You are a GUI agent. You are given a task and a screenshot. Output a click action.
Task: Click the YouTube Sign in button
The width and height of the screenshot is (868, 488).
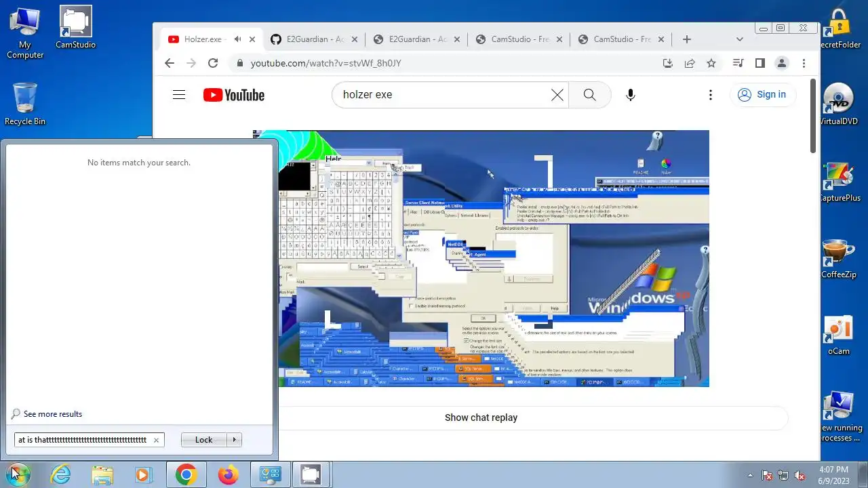coord(762,95)
